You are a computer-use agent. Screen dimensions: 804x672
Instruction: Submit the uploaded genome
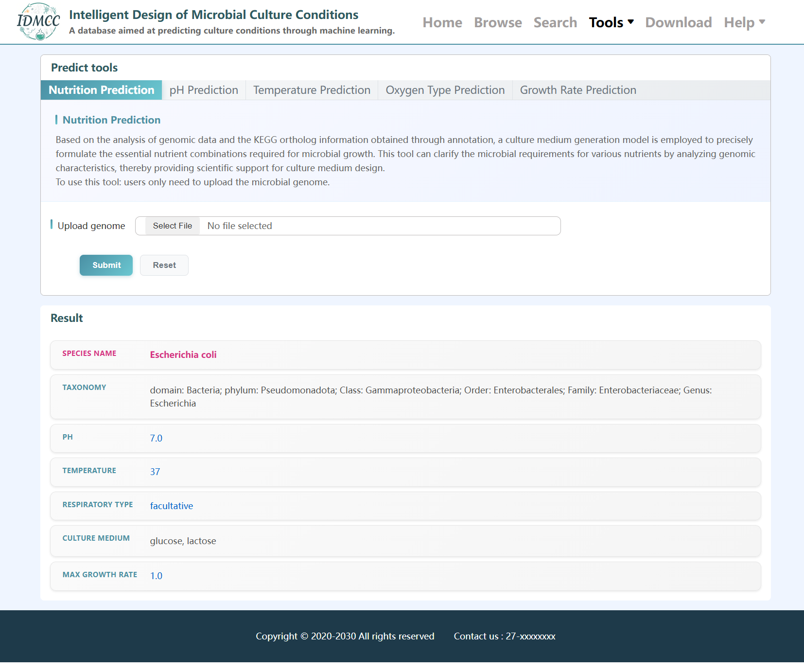[x=106, y=265]
